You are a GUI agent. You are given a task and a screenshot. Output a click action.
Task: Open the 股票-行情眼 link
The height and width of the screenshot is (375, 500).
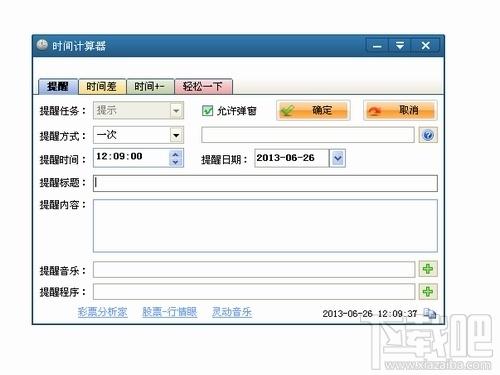click(169, 312)
